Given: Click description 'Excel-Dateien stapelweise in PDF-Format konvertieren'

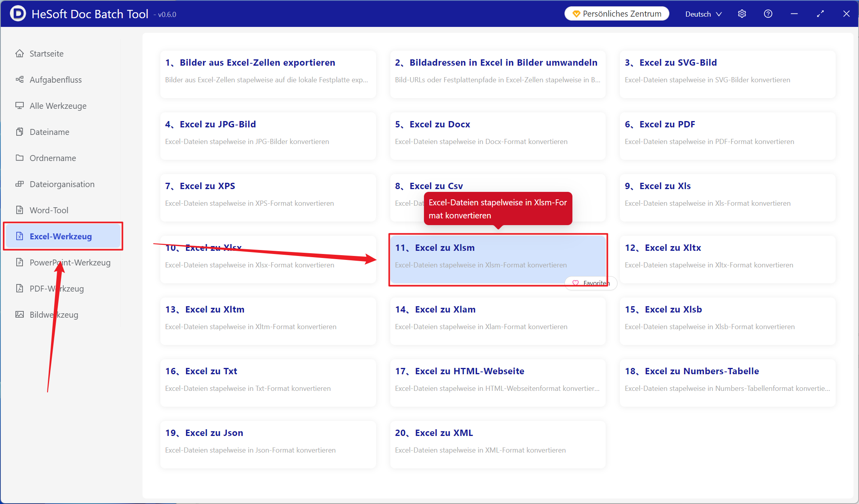Looking at the screenshot, I should [x=709, y=142].
